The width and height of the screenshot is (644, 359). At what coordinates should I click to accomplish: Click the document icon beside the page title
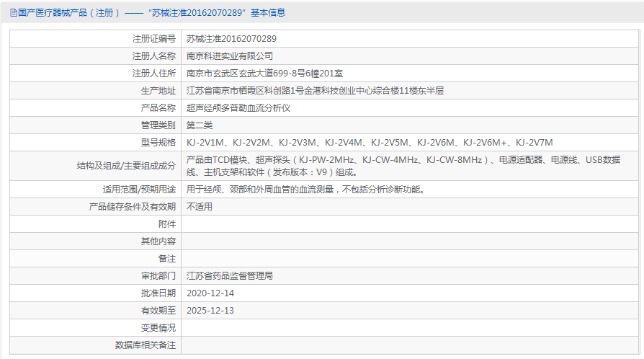(14, 13)
